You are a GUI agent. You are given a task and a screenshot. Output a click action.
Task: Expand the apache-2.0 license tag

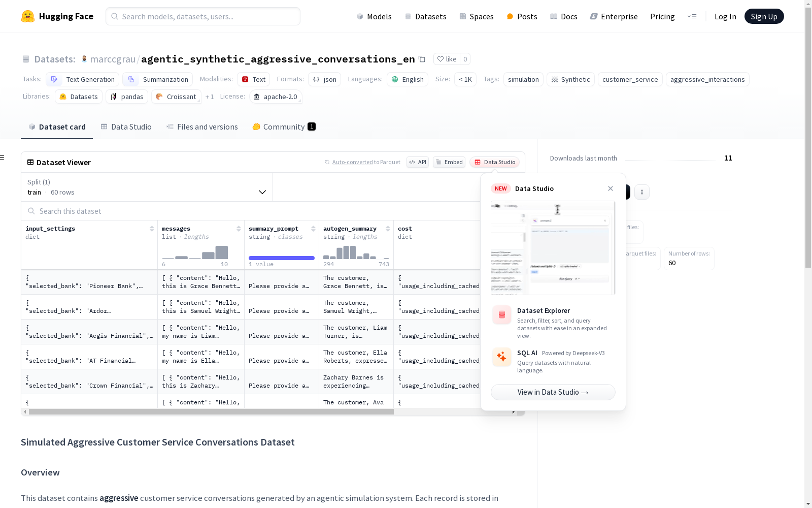[276, 97]
